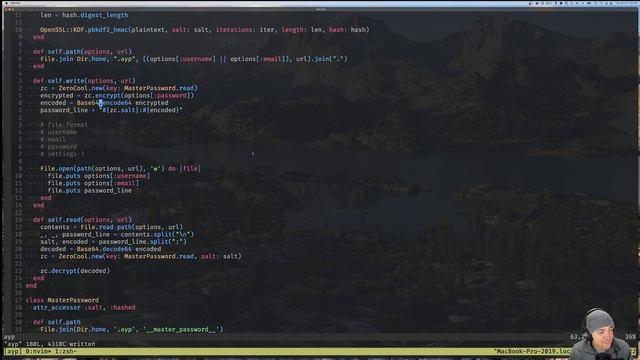This screenshot has width=640, height=360.
Task: Click the '# username' comment
Action: [58, 132]
